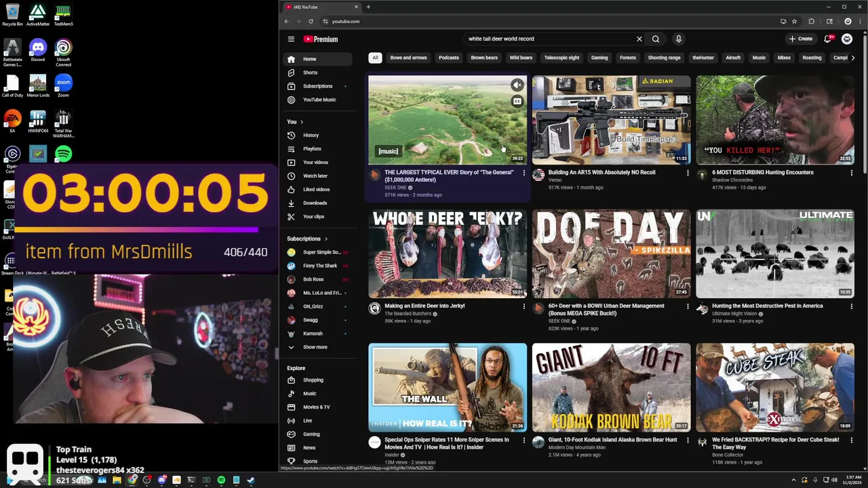This screenshot has height=488, width=868.
Task: Open the Discord desktop shortcut
Action: (37, 50)
